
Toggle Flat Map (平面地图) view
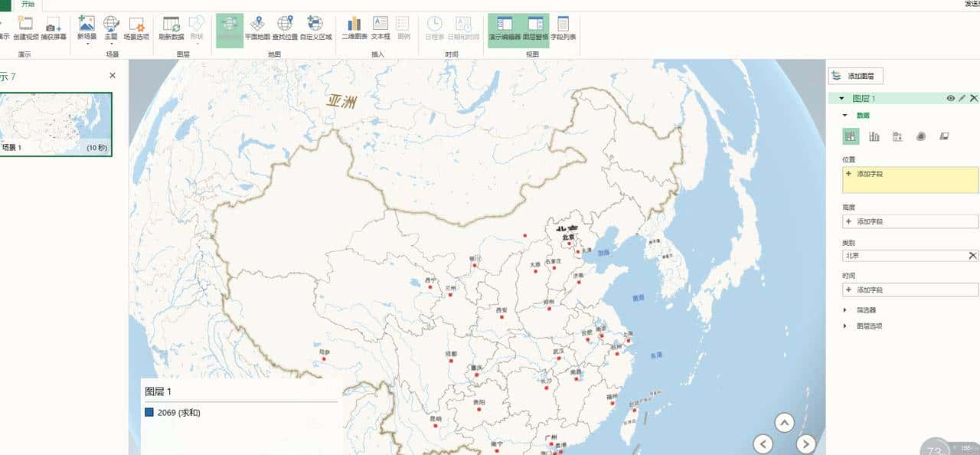tap(257, 28)
